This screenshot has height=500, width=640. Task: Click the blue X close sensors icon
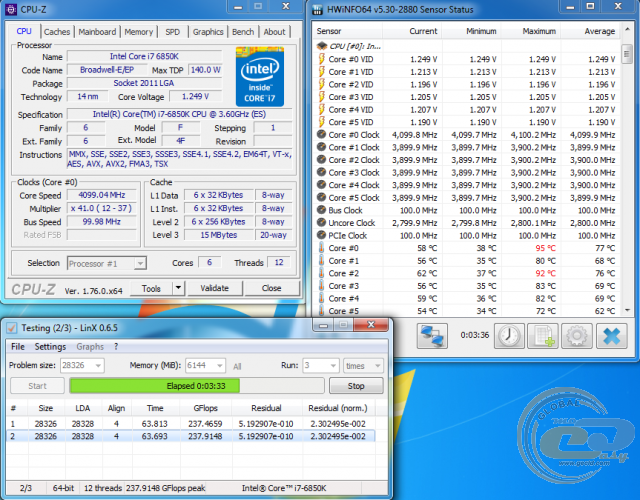(611, 336)
